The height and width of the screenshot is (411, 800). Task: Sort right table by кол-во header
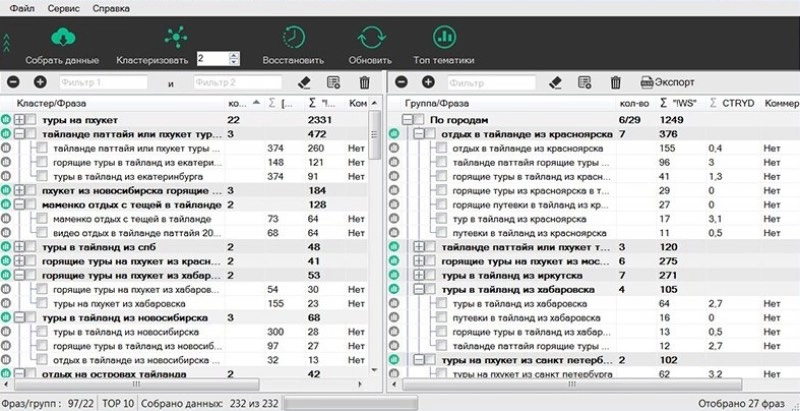(x=635, y=104)
